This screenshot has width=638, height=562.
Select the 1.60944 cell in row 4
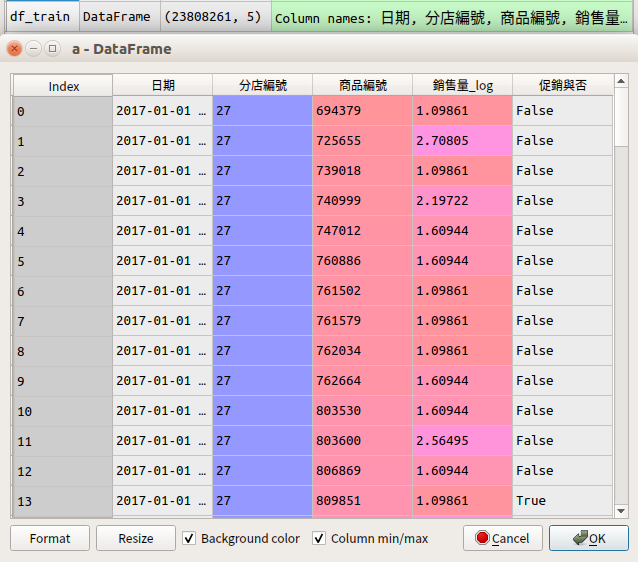(463, 231)
